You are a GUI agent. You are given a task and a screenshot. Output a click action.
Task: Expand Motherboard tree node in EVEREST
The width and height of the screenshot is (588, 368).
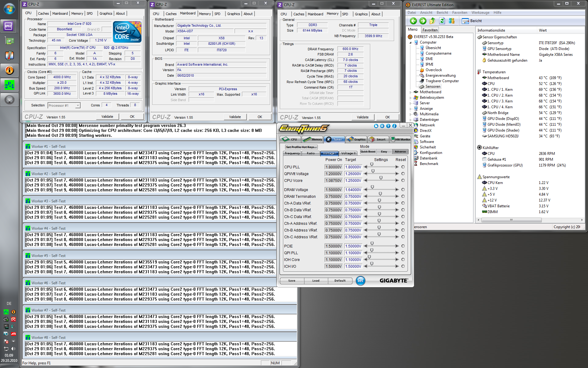(x=410, y=92)
